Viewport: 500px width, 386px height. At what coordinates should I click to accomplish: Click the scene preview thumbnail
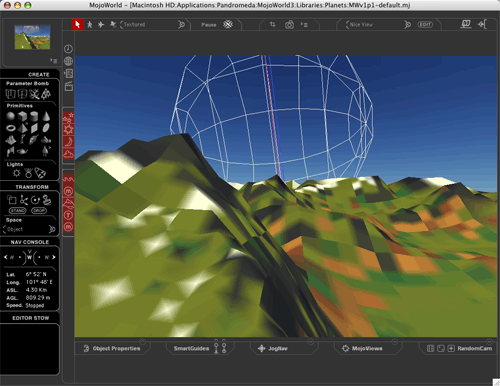pyautogui.click(x=32, y=37)
